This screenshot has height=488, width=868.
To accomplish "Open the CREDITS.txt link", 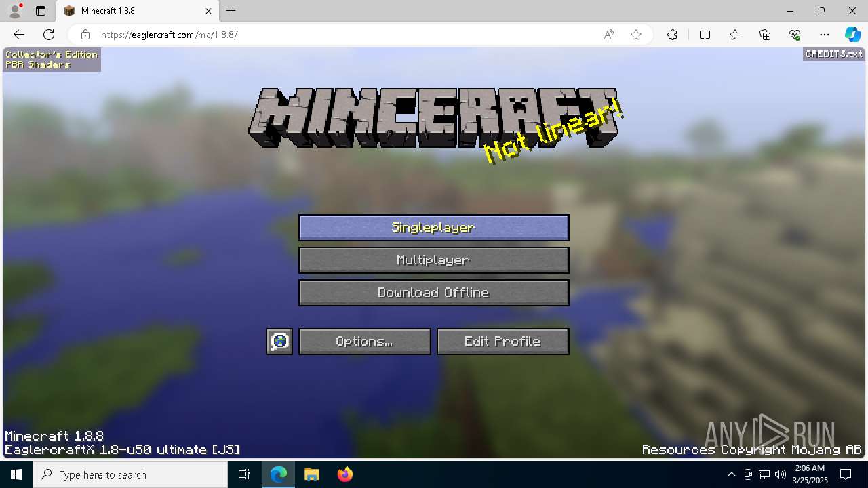I will [x=833, y=54].
